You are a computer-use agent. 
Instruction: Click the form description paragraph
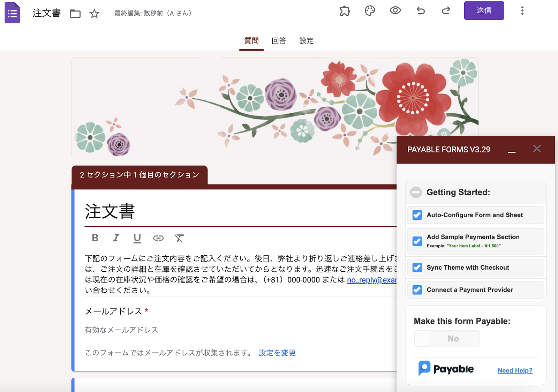241,274
